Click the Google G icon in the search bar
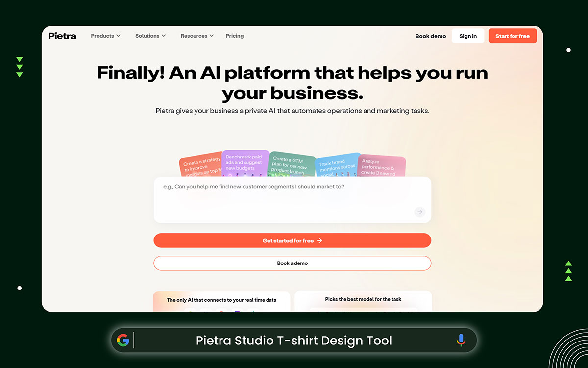Viewport: 588px width, 368px height. (124, 340)
